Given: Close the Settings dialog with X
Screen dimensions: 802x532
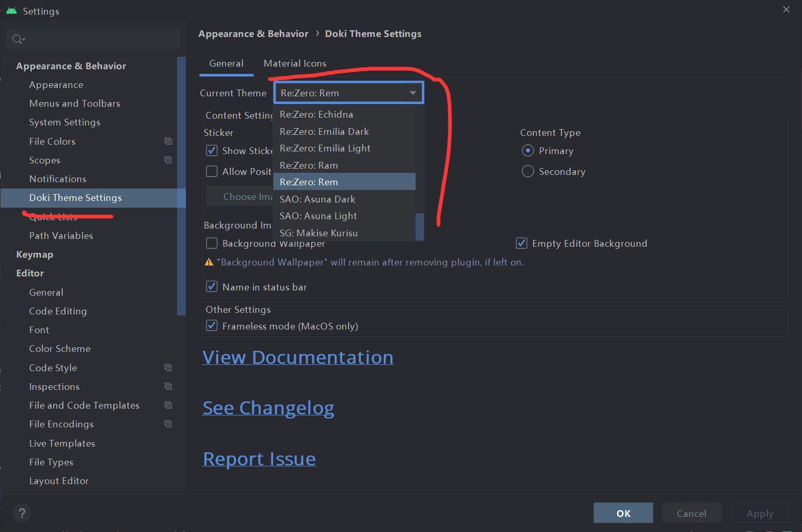Looking at the screenshot, I should pyautogui.click(x=786, y=9).
